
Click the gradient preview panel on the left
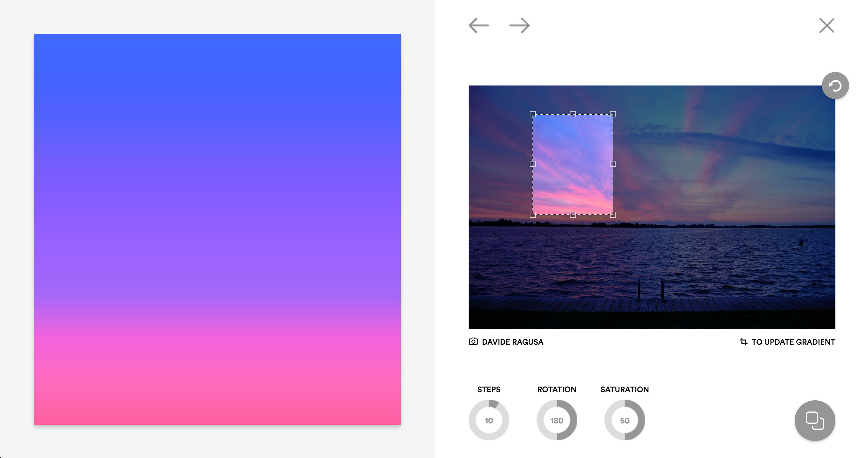[x=217, y=229]
